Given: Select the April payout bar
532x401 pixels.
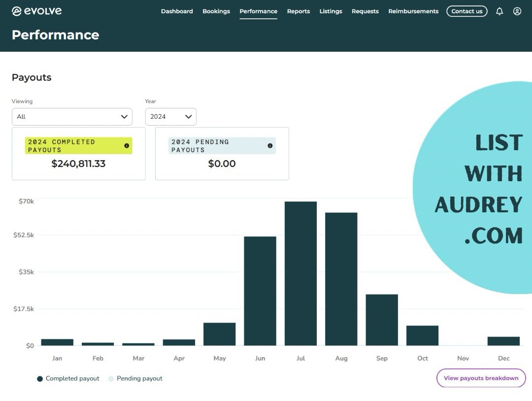Looking at the screenshot, I should (179, 342).
